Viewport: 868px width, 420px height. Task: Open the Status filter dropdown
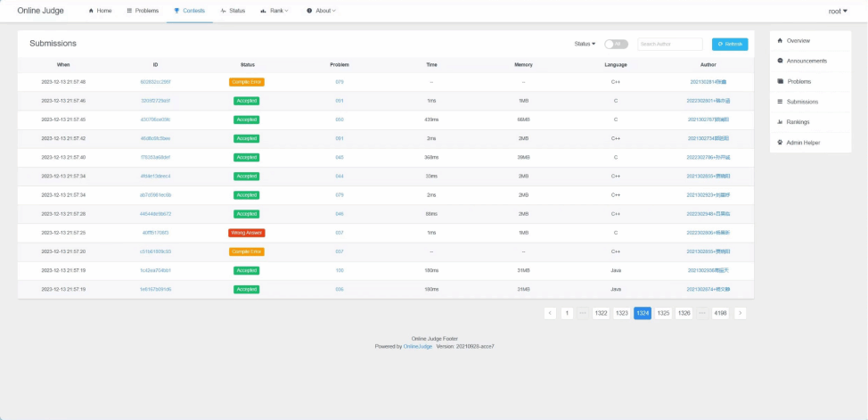[x=585, y=44]
